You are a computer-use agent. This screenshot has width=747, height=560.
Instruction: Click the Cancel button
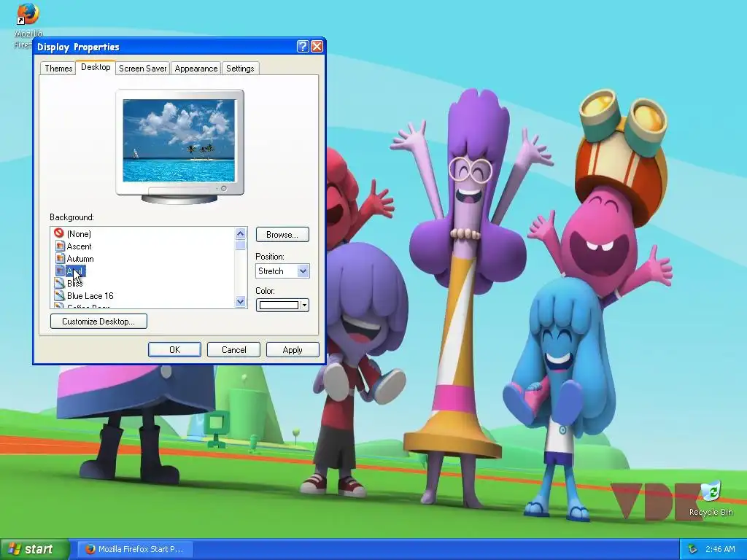tap(234, 349)
